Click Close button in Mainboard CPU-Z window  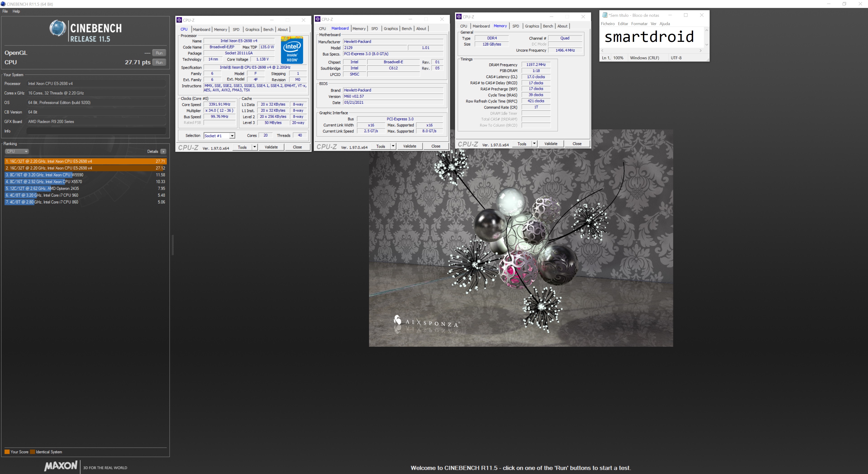[x=436, y=146]
